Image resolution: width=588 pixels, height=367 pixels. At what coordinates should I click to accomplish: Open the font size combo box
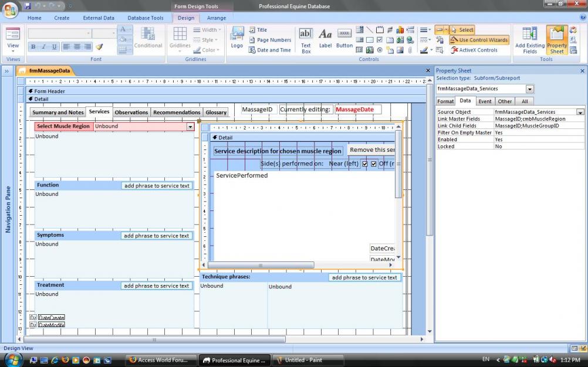click(103, 33)
